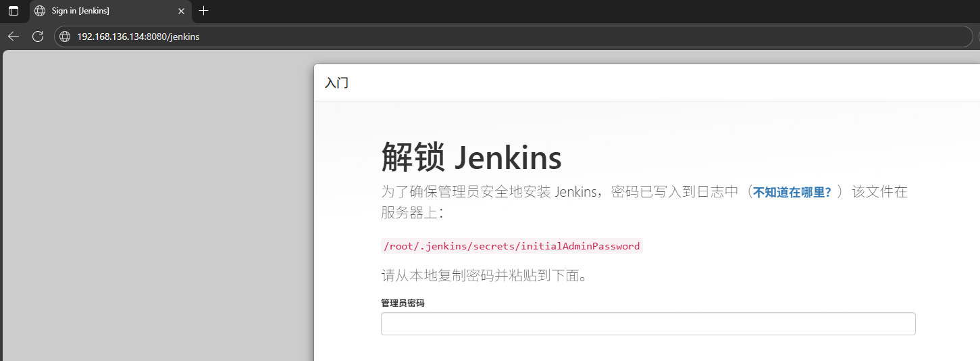Click the 解锁 Jenkins heading
Image resolution: width=980 pixels, height=361 pixels.
[x=471, y=158]
